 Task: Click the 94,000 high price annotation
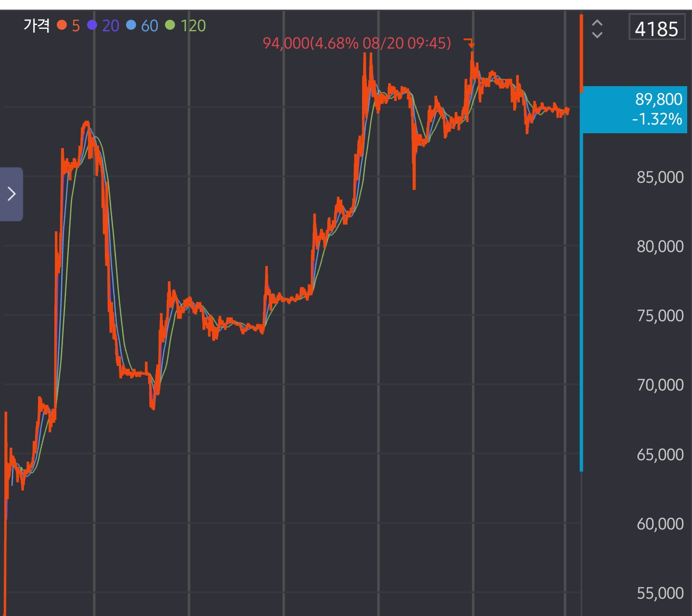(x=356, y=43)
